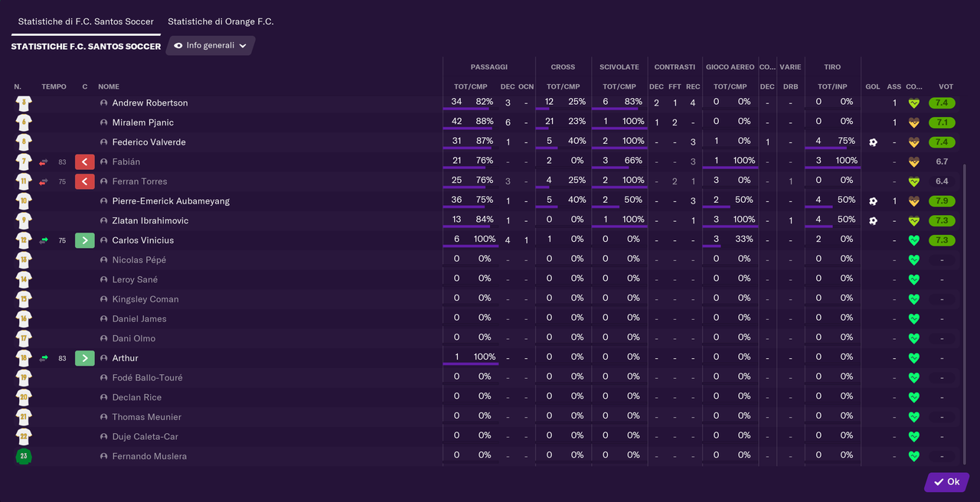Click the GIOCO AEREO group header
This screenshot has height=502, width=980.
tap(730, 67)
